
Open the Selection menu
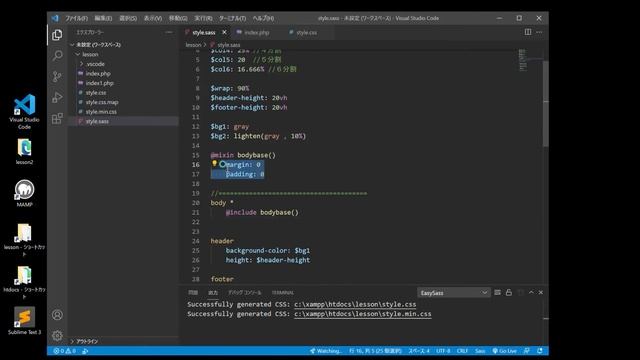pos(128,18)
